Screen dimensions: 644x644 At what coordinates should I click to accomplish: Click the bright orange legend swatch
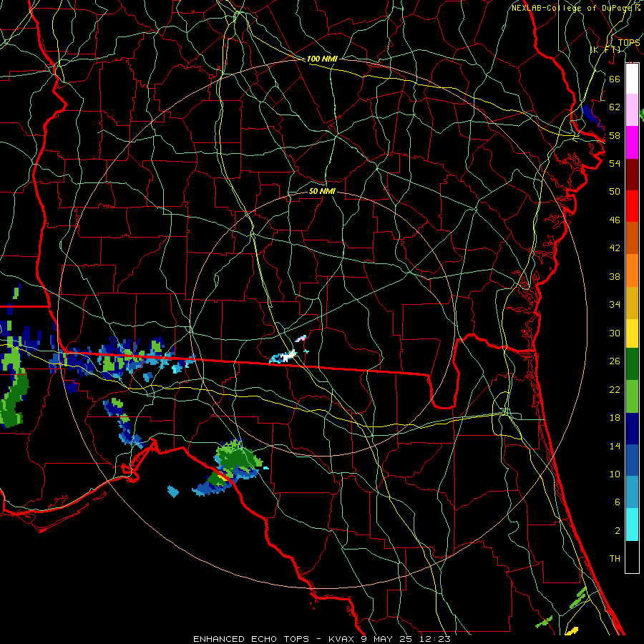click(x=632, y=270)
